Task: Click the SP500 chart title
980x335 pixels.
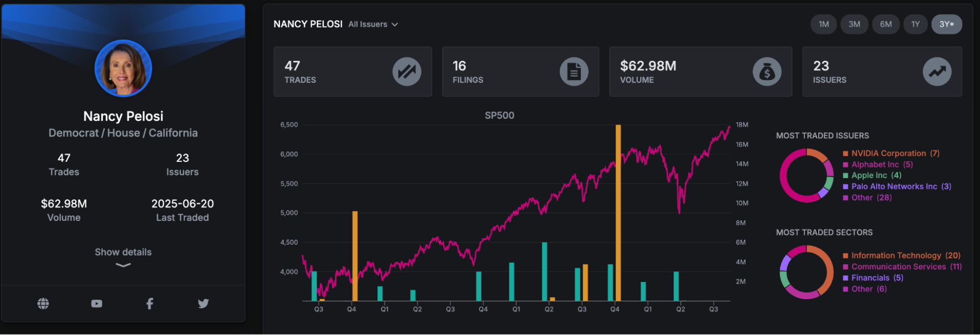Action: click(x=500, y=116)
